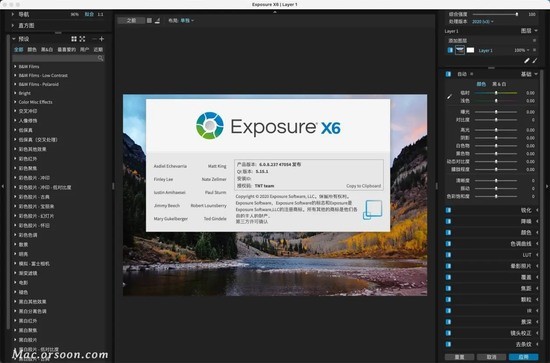Click the white layer mask thumbnail
Viewport: 550px width, 363px height.
click(470, 50)
